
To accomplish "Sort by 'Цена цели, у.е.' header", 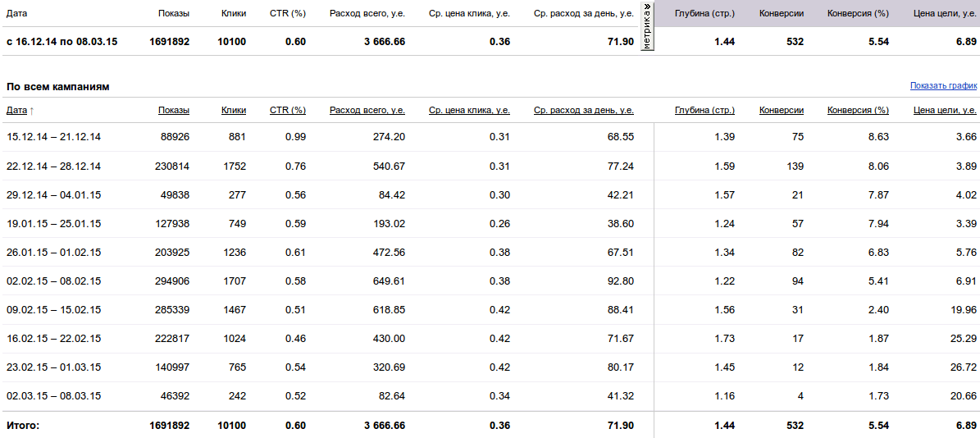I will click(x=945, y=111).
